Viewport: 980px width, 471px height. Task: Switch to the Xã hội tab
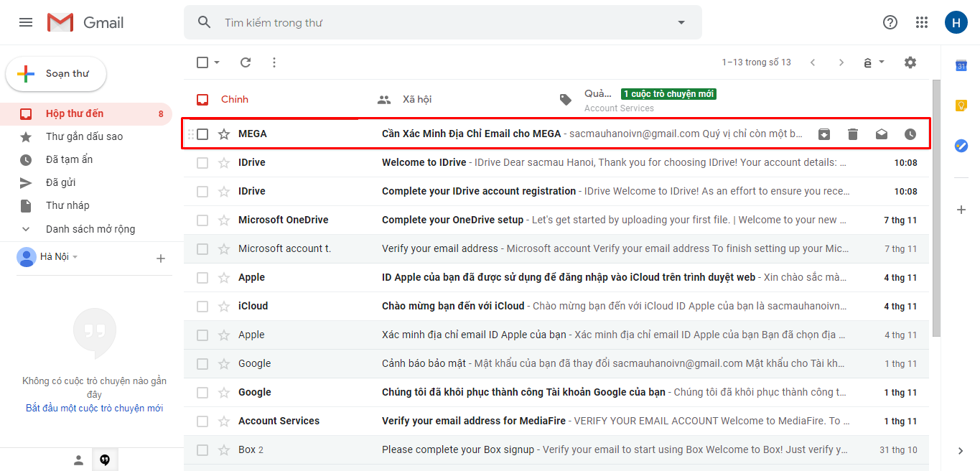pyautogui.click(x=416, y=99)
